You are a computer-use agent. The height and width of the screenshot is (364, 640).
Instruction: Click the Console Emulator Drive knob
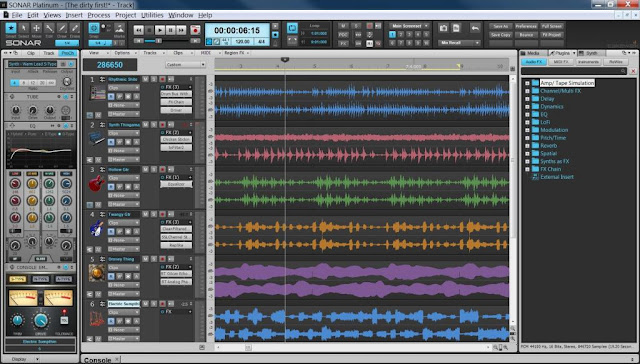[x=41, y=320]
